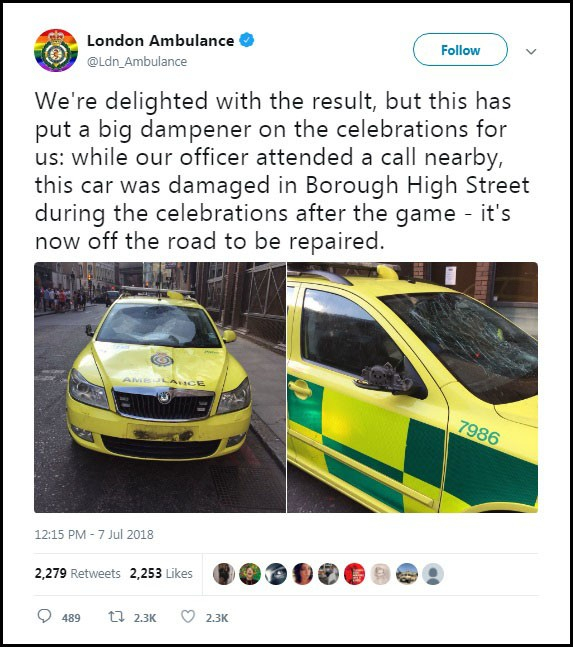Image resolution: width=573 pixels, height=647 pixels.
Task: Follow the London Ambulance account
Action: [460, 50]
